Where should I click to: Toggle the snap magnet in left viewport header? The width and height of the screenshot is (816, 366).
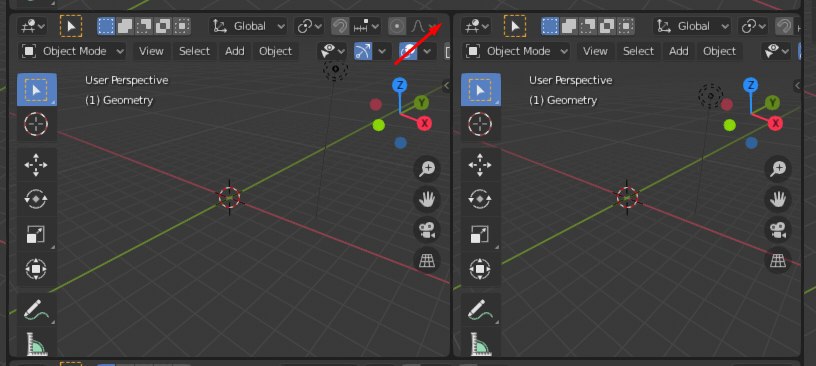[x=340, y=26]
